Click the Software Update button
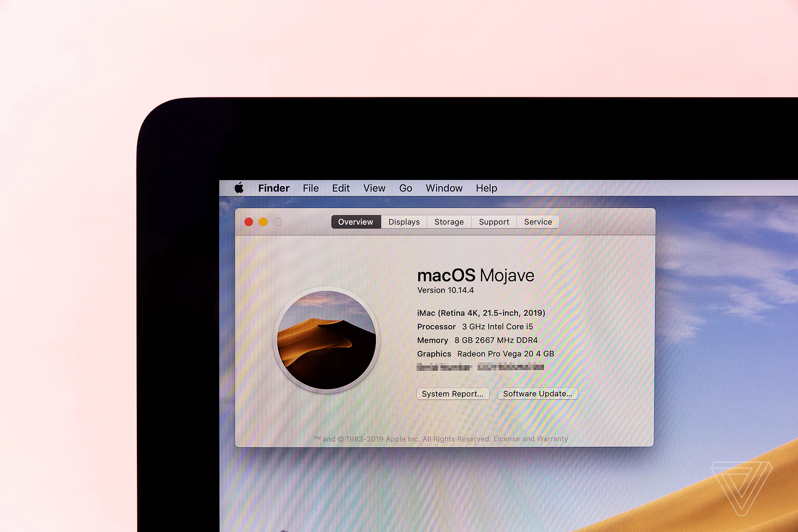 pos(537,394)
